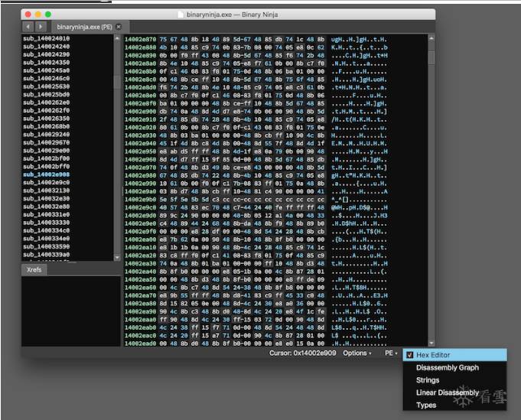Select function sub_1400339a0
The width and height of the screenshot is (521, 420).
tap(46, 255)
